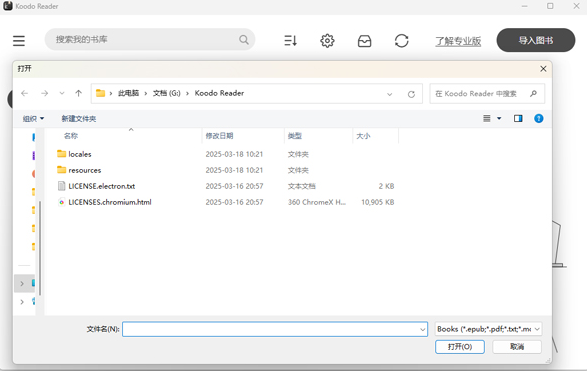Toggle the preview pane icon
587x371 pixels.
(x=518, y=119)
